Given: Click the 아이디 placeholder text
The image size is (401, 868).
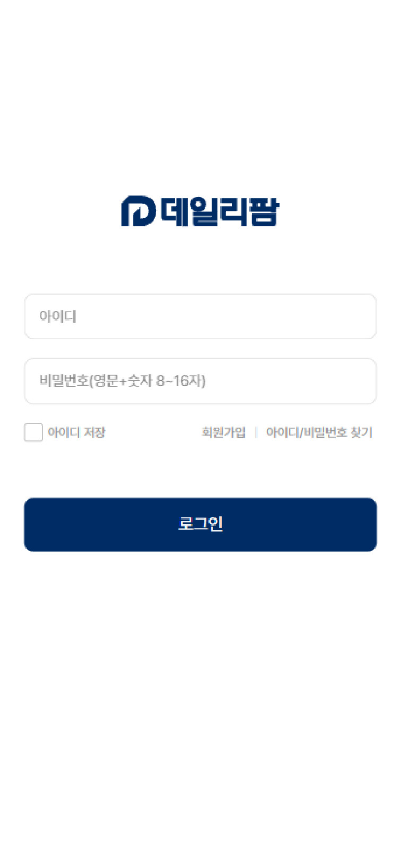Looking at the screenshot, I should (57, 316).
